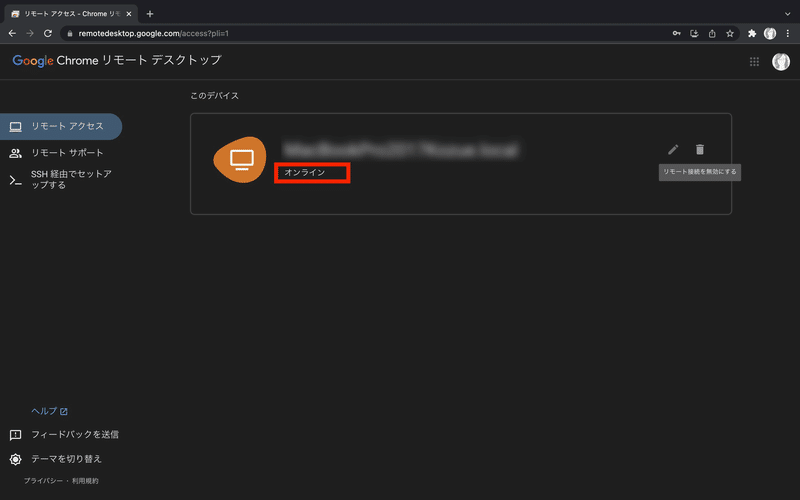The height and width of the screenshot is (500, 800).
Task: Expand the tab search chevron
Action: [x=788, y=14]
